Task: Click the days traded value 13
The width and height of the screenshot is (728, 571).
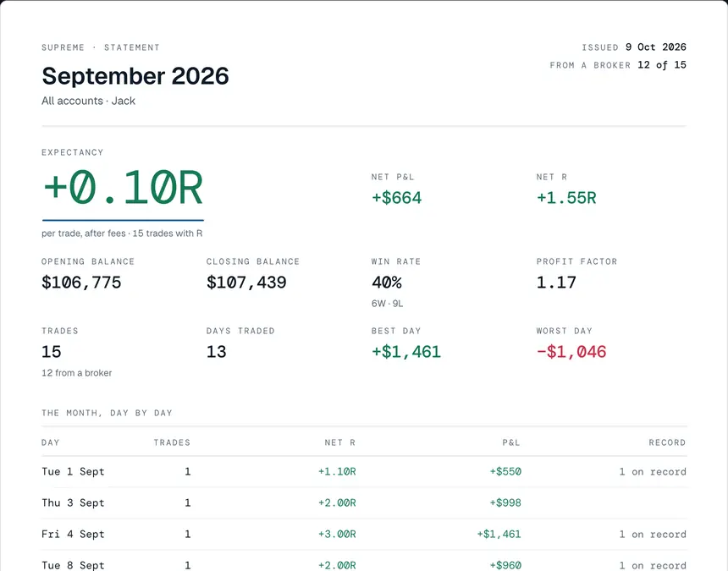Action: pos(217,352)
